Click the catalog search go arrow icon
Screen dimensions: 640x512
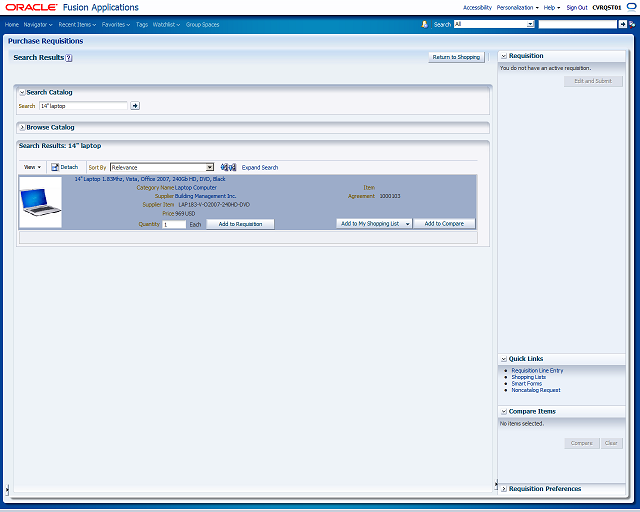[135, 106]
